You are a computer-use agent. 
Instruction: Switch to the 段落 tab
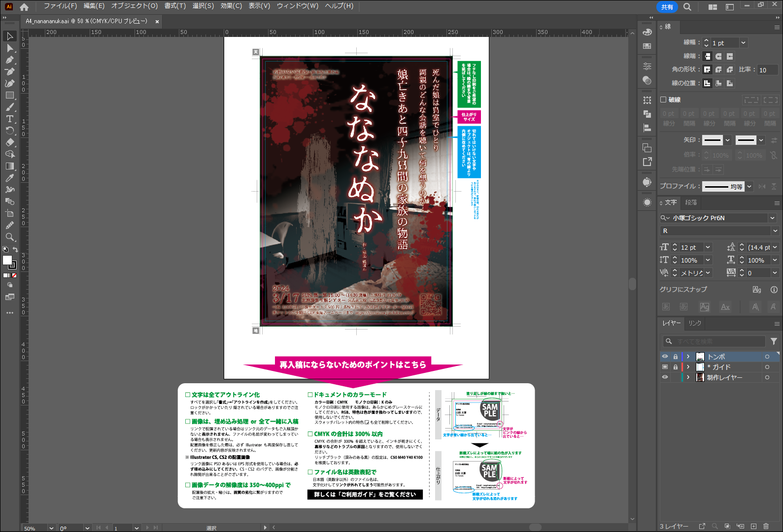691,202
